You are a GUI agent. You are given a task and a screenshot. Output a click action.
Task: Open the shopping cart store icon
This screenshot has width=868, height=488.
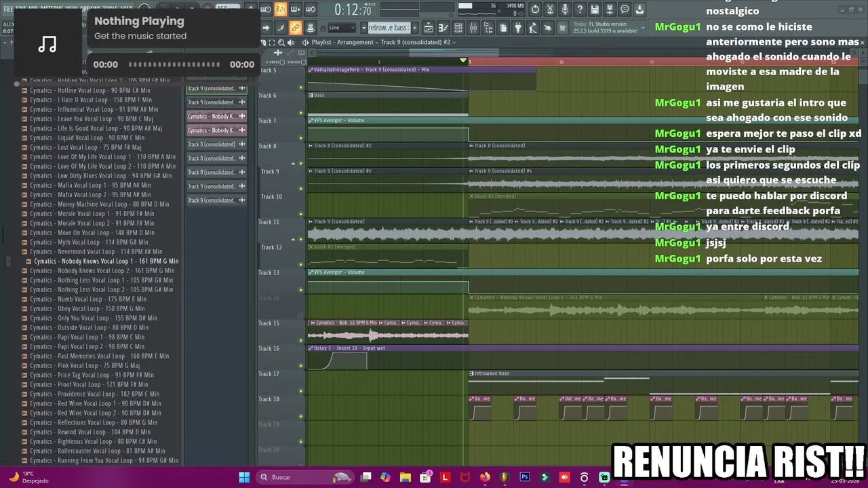pos(562,28)
